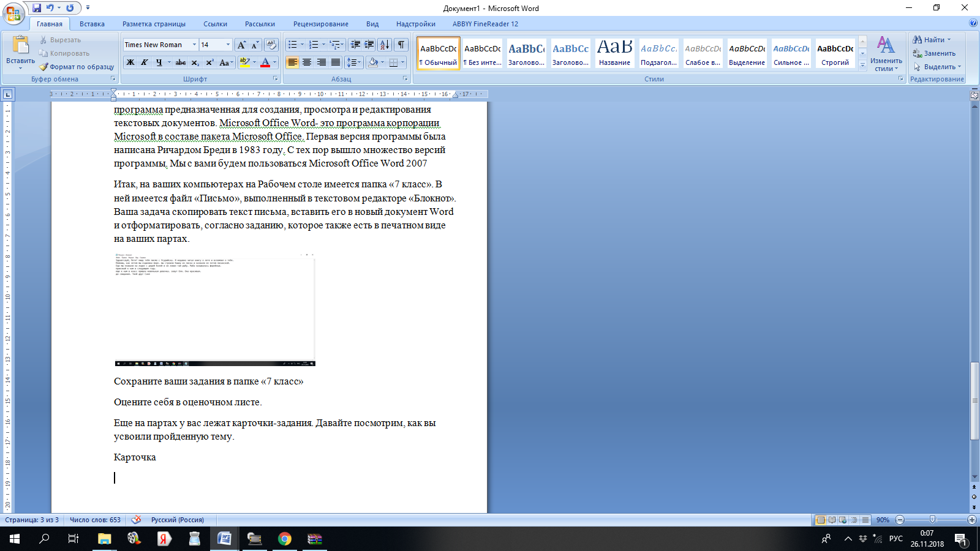Viewport: 980px width, 551px height.
Task: Click the zoom slider handle
Action: 932,520
